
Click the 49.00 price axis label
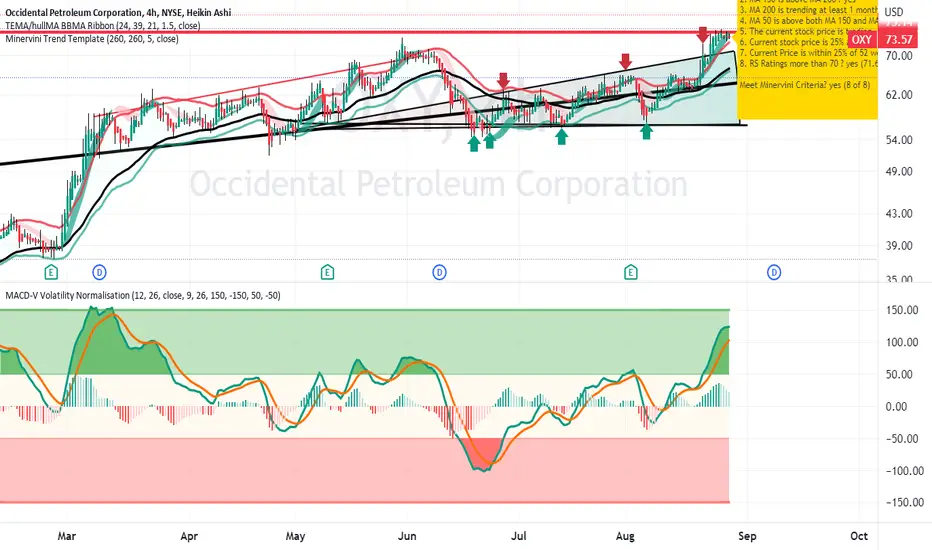click(899, 171)
